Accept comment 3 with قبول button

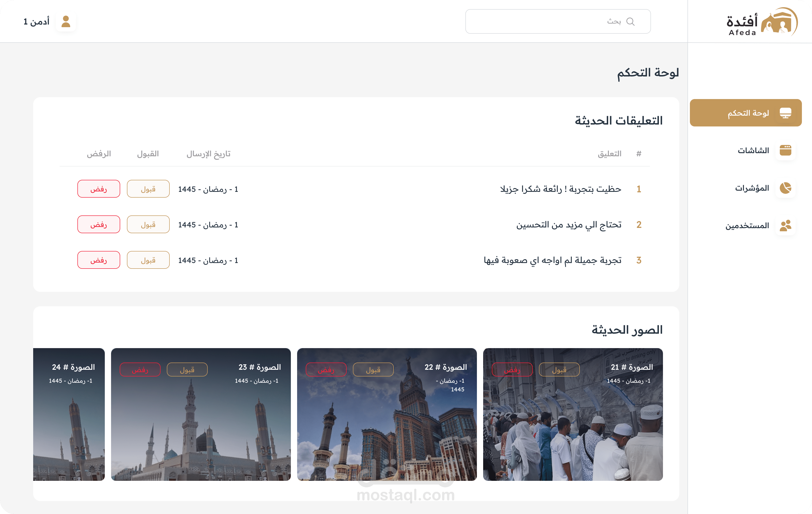coord(148,260)
